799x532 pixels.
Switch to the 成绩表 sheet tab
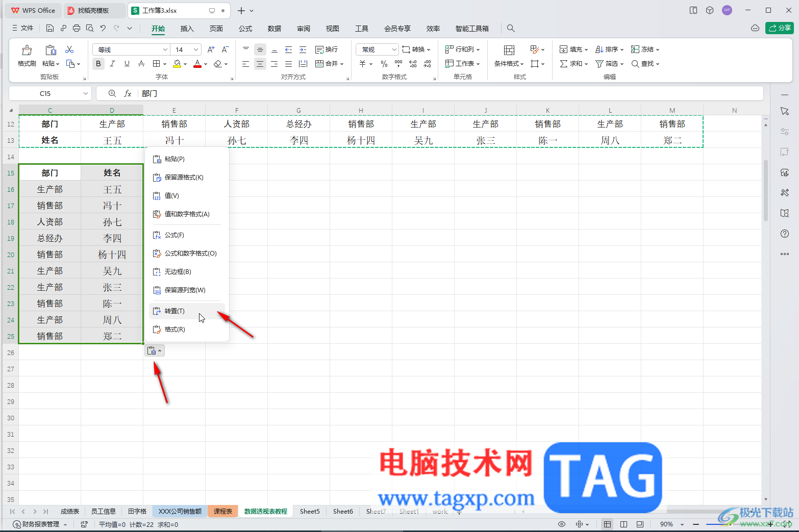click(70, 511)
